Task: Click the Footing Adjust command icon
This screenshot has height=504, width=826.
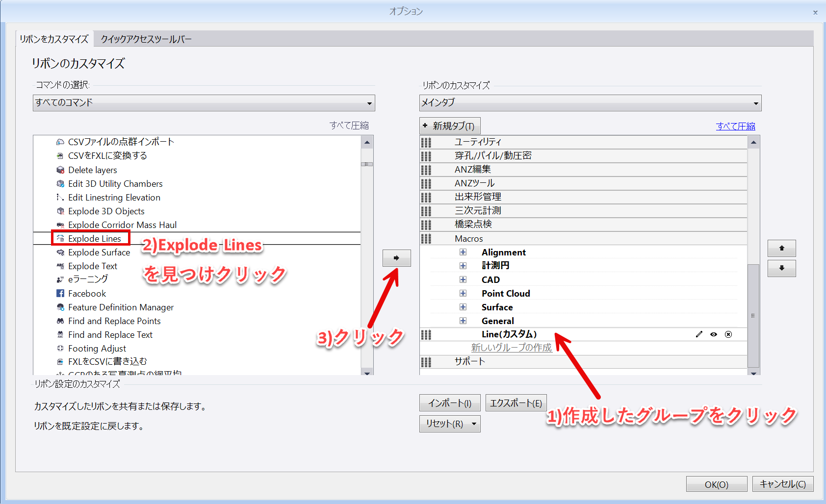Action: pyautogui.click(x=60, y=349)
